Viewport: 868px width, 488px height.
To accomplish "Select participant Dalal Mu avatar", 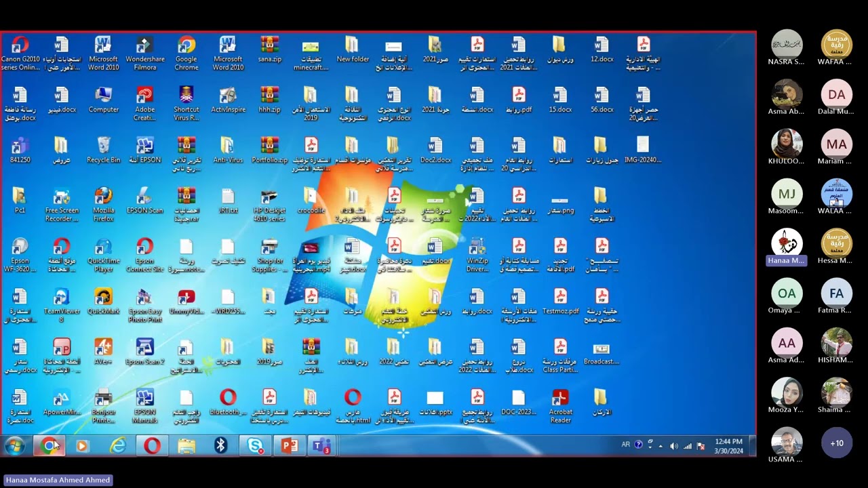I will click(837, 97).
